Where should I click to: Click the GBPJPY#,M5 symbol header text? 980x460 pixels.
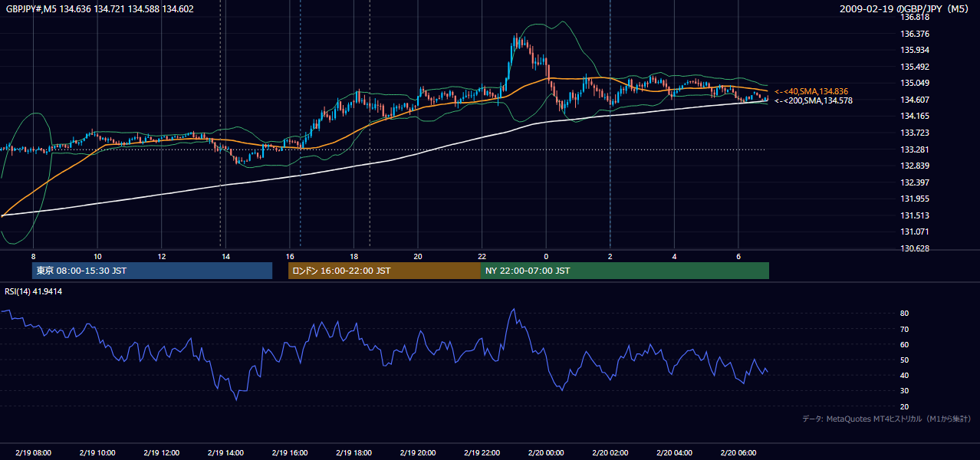[x=31, y=9]
